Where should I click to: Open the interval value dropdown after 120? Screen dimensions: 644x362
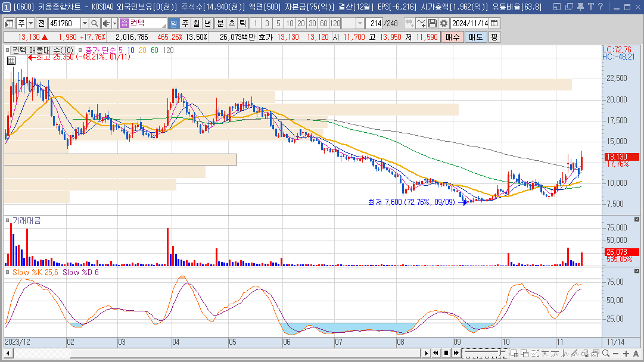tap(360, 23)
